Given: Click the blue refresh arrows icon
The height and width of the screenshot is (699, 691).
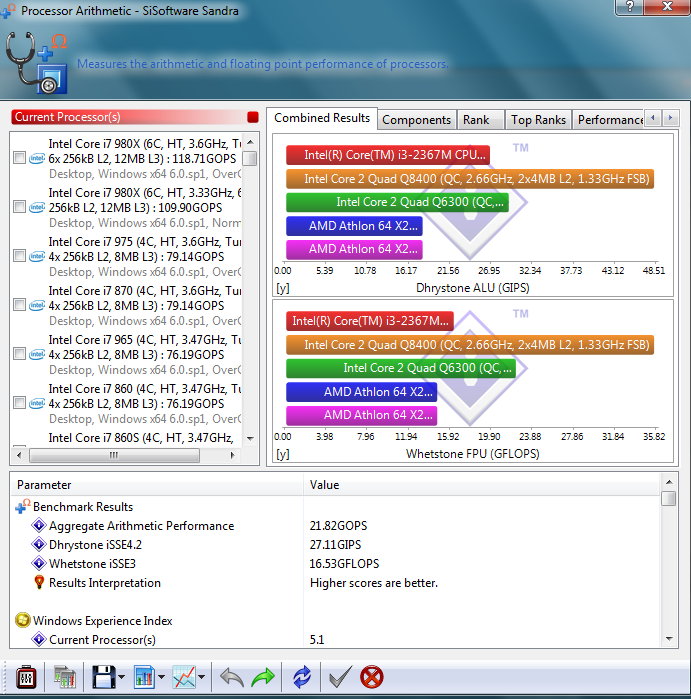Looking at the screenshot, I should coord(302,677).
